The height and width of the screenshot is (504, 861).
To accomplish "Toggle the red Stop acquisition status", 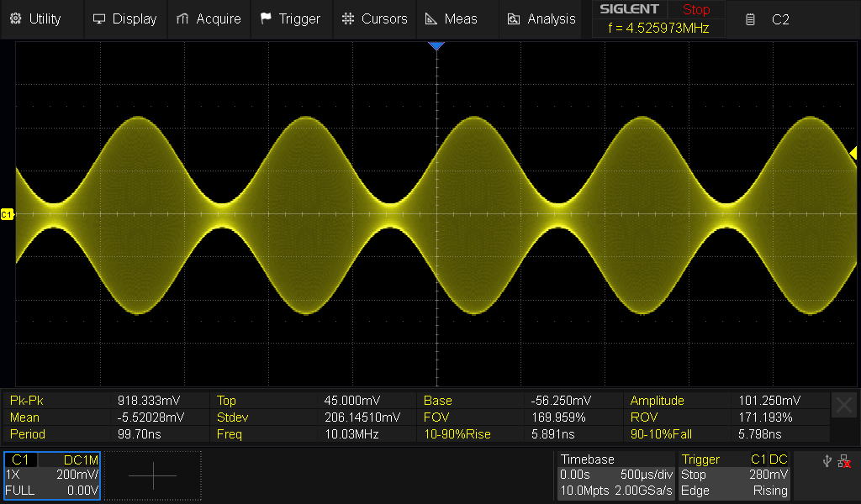I will 695,10.
